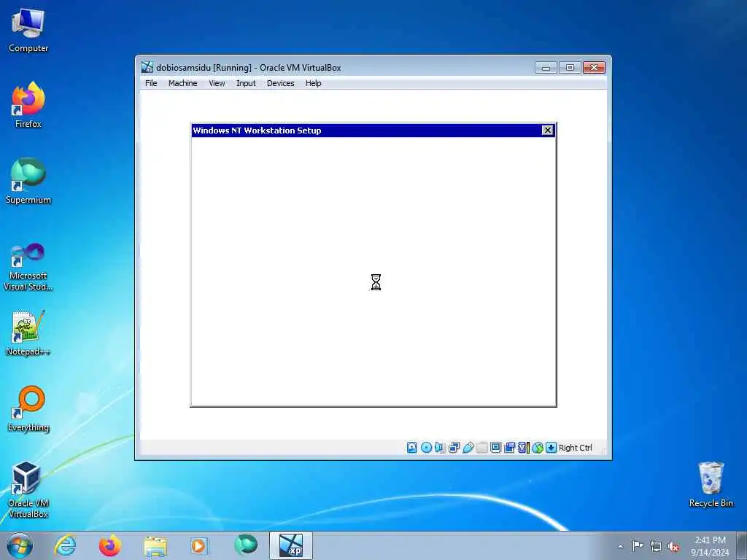Click the virtualization CPU indicator with V
This screenshot has height=560, width=747.
(x=524, y=448)
